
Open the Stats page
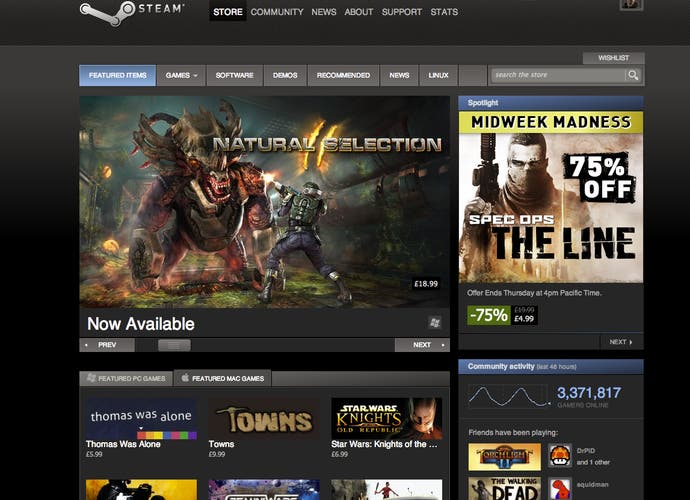click(x=444, y=12)
